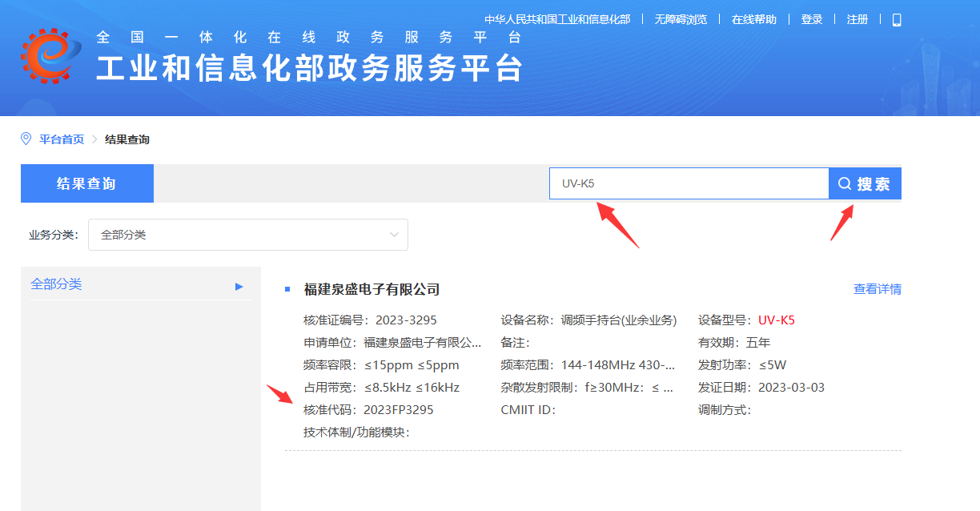Click 频率范围 144-148MHz text

coord(588,365)
